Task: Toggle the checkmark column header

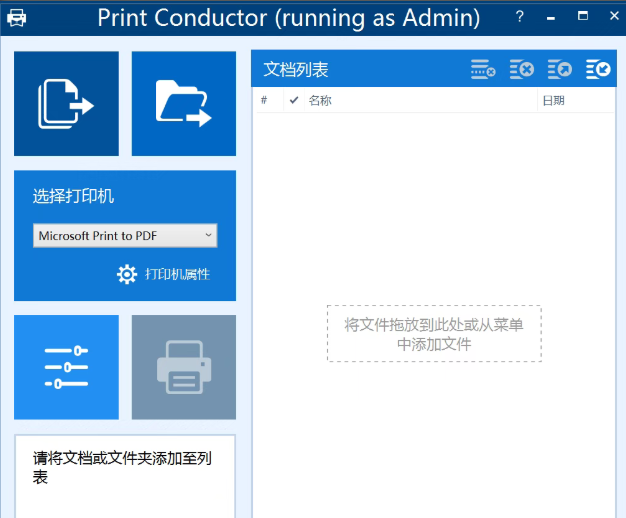Action: (x=293, y=100)
